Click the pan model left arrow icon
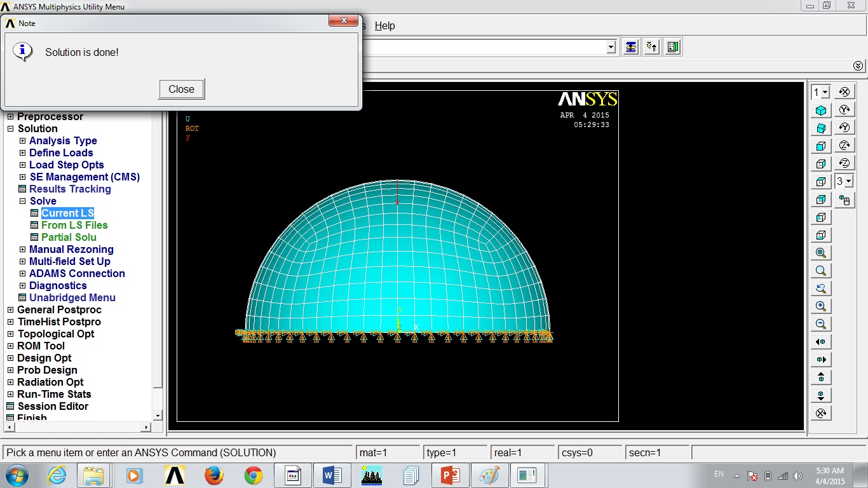This screenshot has width=868, height=488. 821,342
